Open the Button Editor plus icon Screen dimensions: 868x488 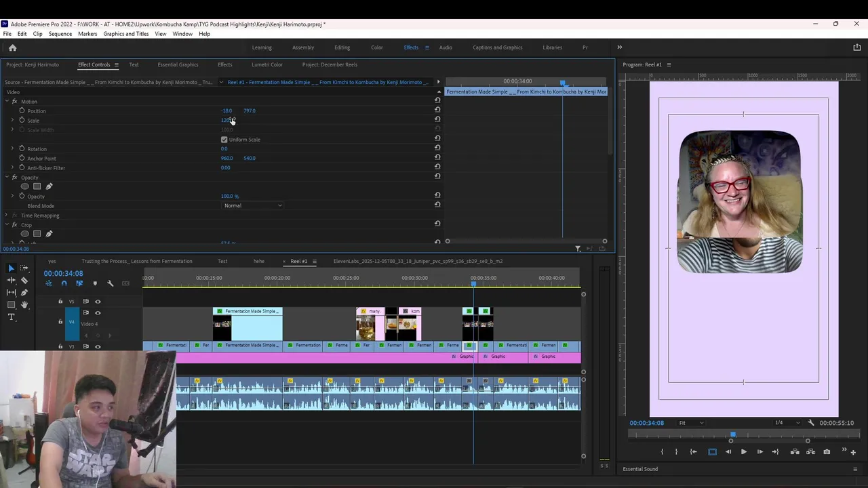point(853,452)
